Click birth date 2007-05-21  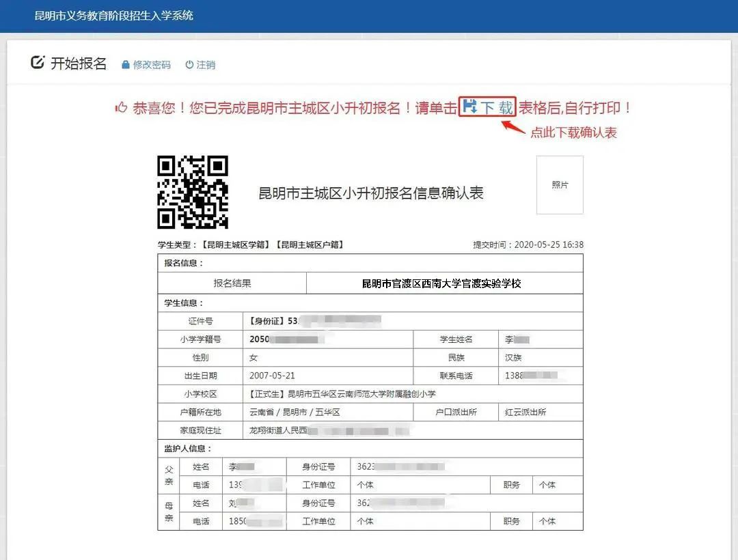pos(272,376)
